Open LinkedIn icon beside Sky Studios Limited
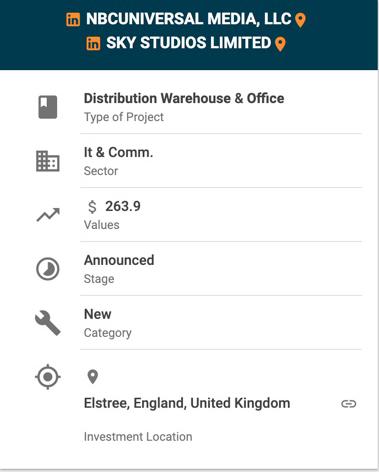The image size is (379, 472). (93, 43)
